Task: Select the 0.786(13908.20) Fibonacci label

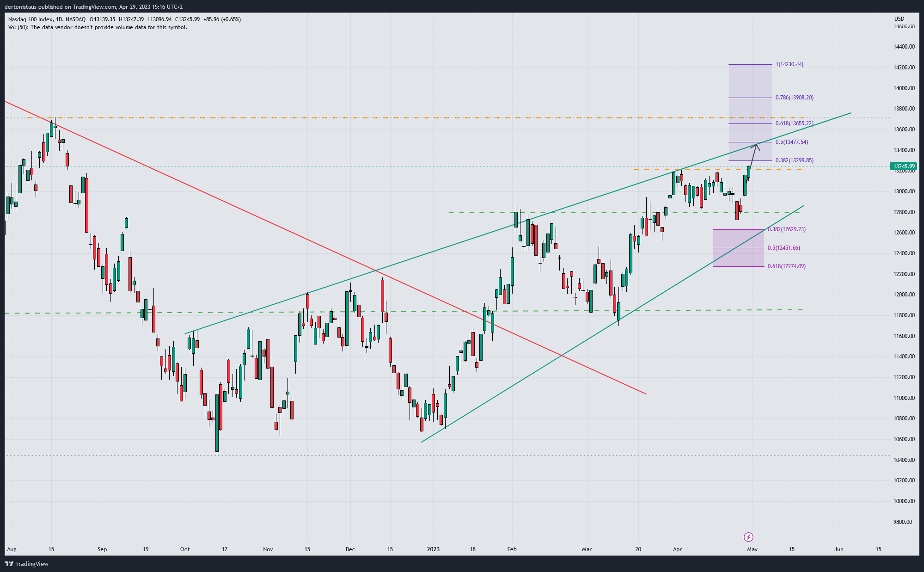Action: pos(794,98)
